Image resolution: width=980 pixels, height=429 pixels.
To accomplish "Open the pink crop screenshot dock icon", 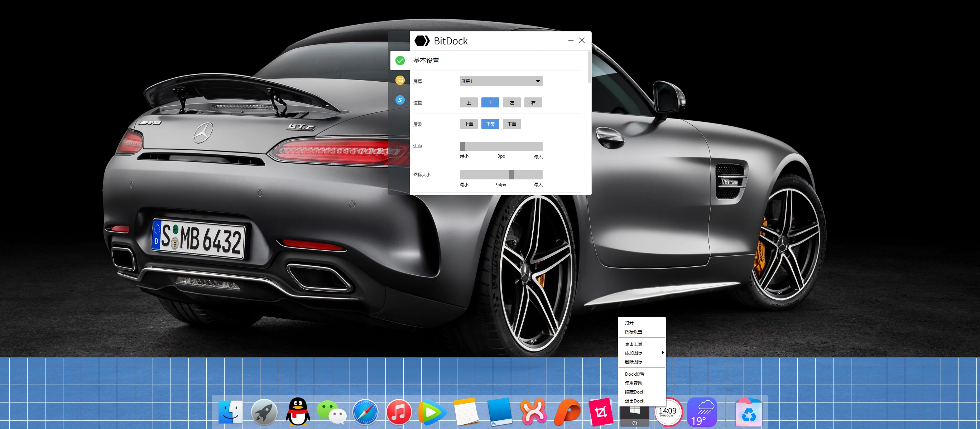I will point(601,412).
